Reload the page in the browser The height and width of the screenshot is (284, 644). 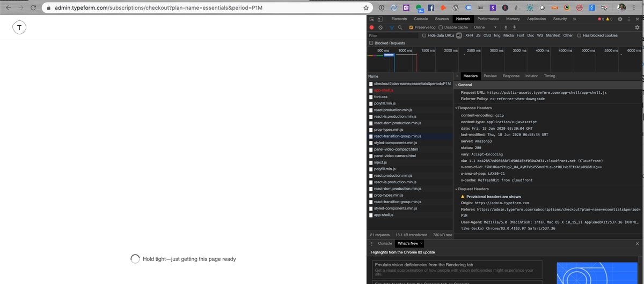tap(33, 8)
